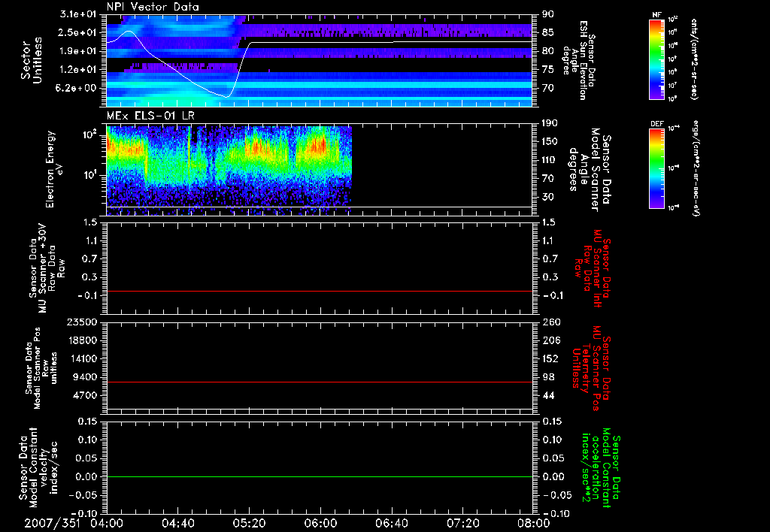The height and width of the screenshot is (532, 770).
Task: Click the "05:20" time axis label
Action: click(249, 523)
